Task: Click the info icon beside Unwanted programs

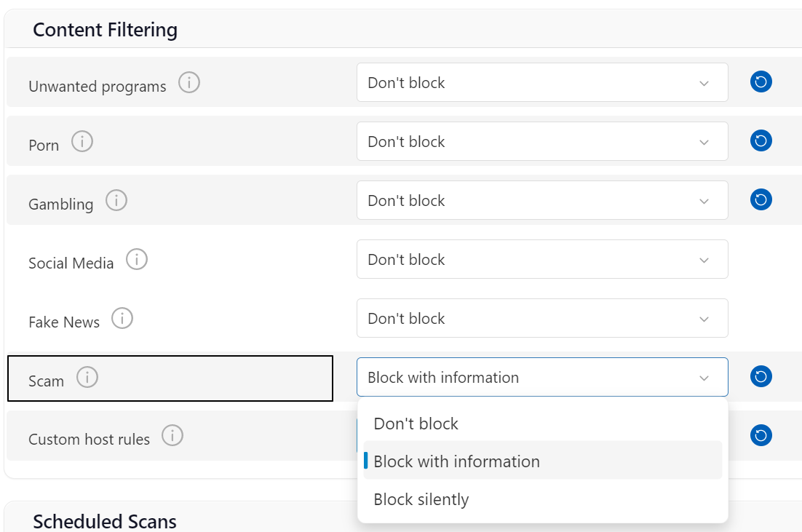Action: 189,83
